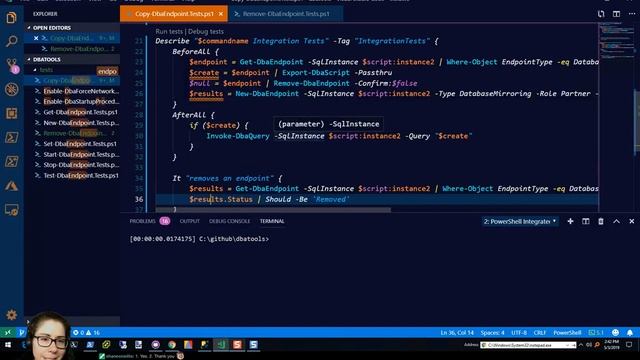This screenshot has width=640, height=360.
Task: Open the Remote Explorer monitor icon
Action: click(11, 210)
